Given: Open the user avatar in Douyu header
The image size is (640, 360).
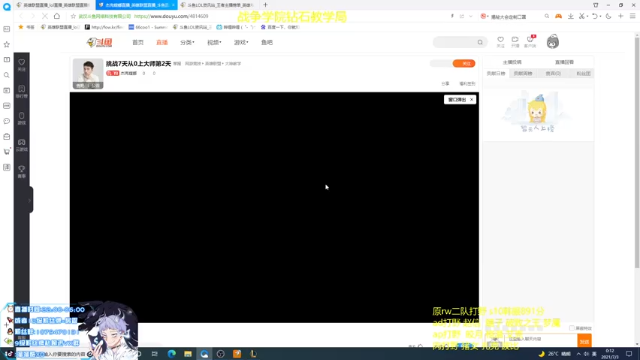Looking at the screenshot, I should 553,42.
